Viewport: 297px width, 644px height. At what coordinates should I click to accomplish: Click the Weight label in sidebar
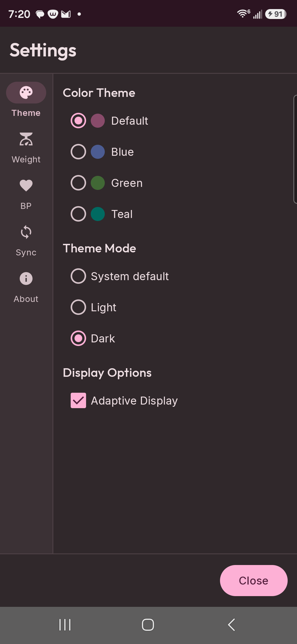tap(26, 159)
